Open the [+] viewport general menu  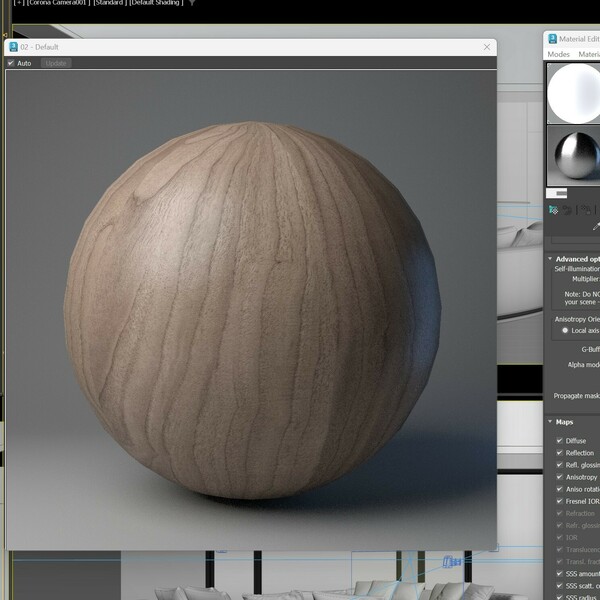pos(18,3)
